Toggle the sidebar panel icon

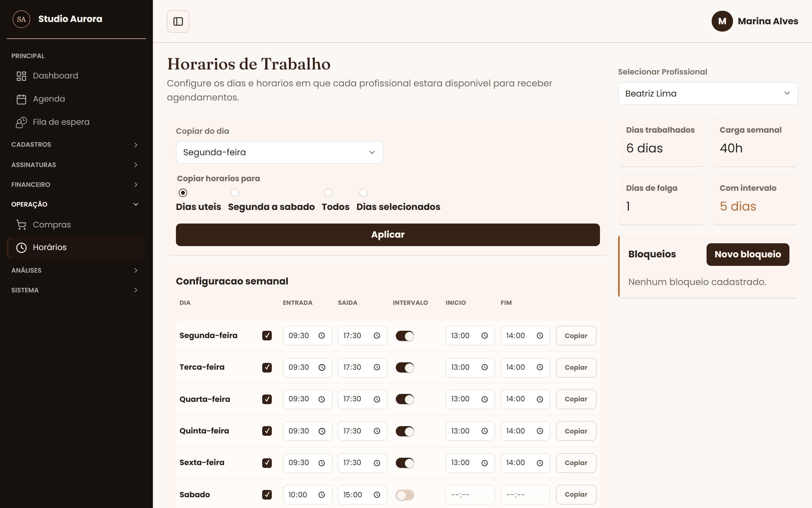[x=178, y=21]
